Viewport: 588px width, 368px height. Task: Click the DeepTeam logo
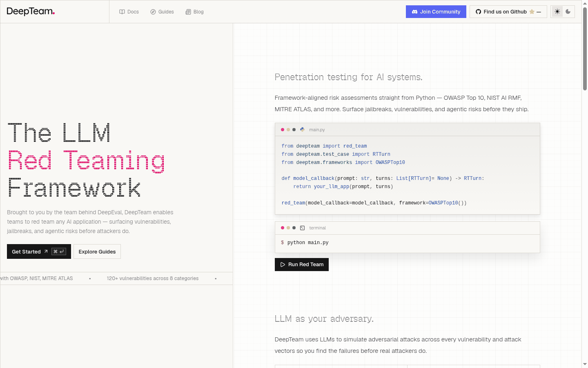click(31, 11)
